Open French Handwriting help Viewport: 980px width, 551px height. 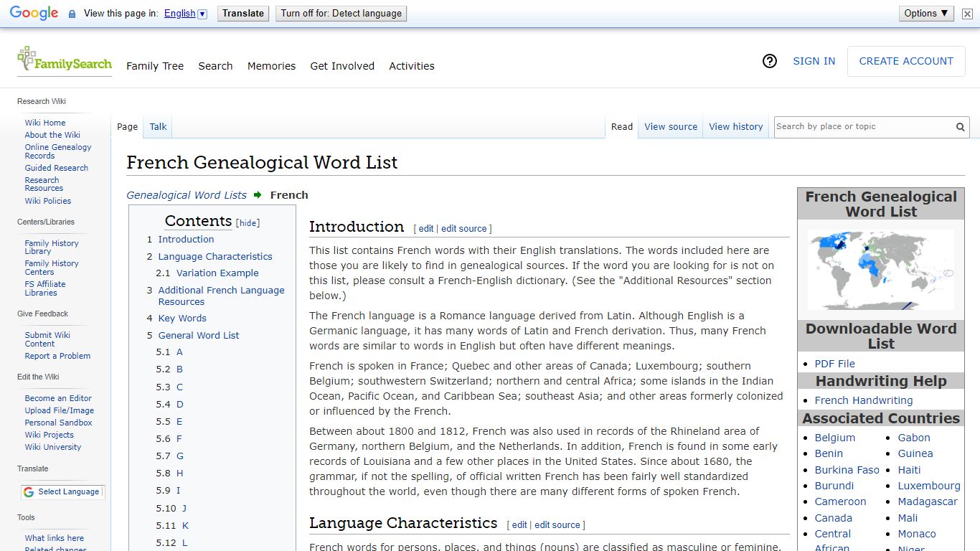pyautogui.click(x=864, y=400)
